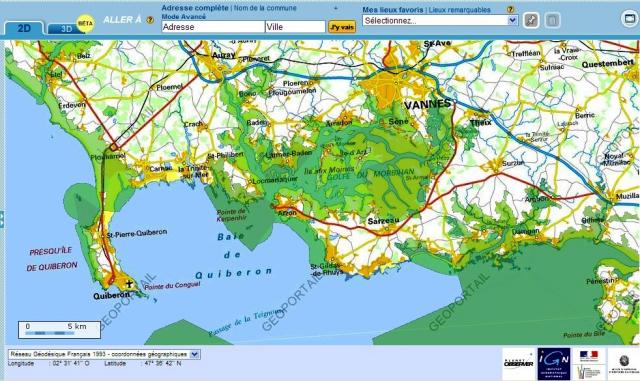Focus the Ville input field
Image resolution: width=640 pixels, height=381 pixels.
point(295,27)
